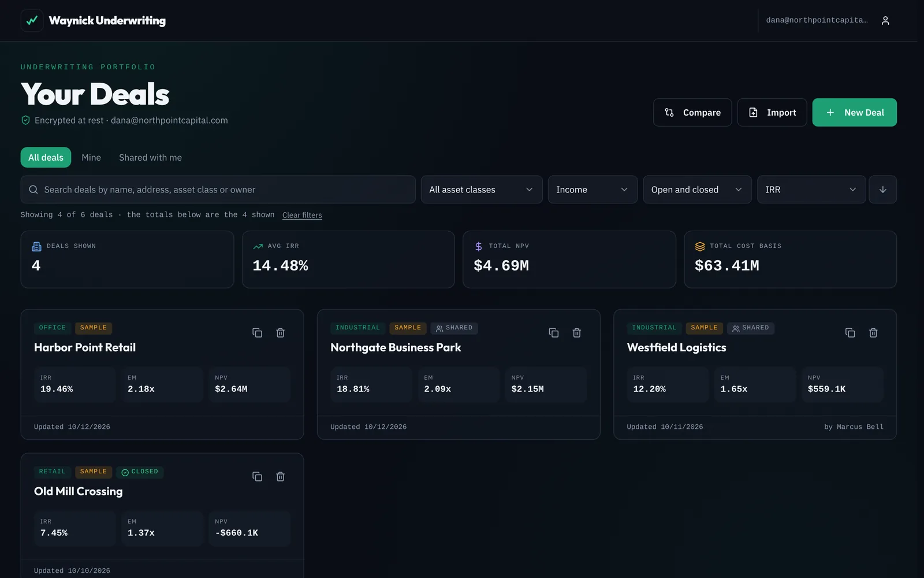Create a New Deal
924x578 pixels.
[855, 112]
